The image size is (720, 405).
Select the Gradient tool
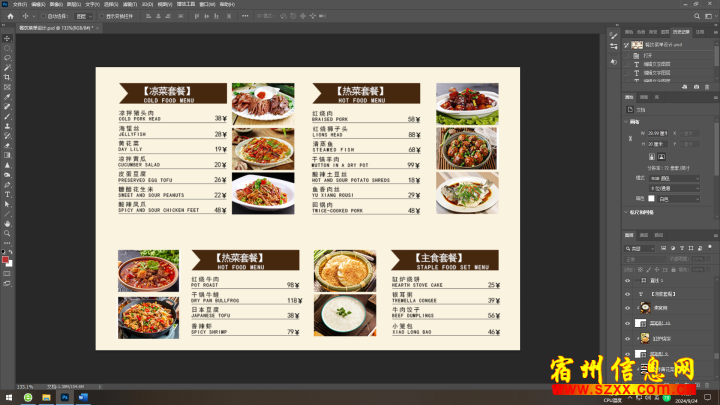[7, 155]
